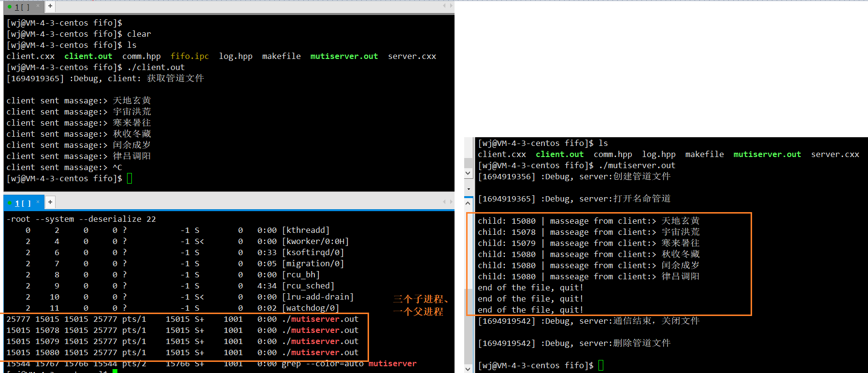Click the server debug line "删除管道文件"
Image resolution: width=868 pixels, height=373 pixels.
click(x=574, y=343)
